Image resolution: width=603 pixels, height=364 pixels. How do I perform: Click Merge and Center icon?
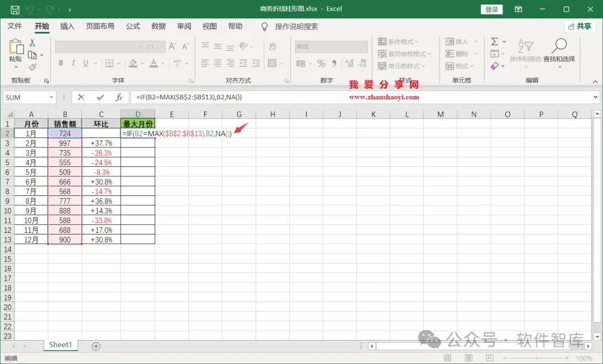(272, 63)
